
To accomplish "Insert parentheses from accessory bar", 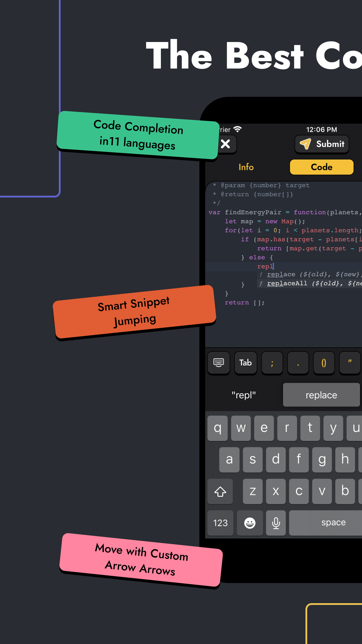I will 324,363.
